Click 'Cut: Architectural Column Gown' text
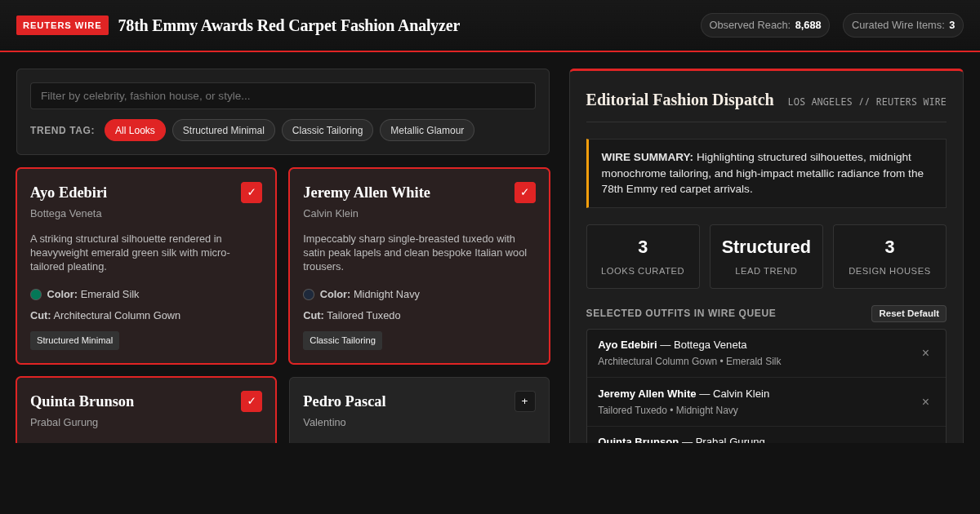 click(x=105, y=316)
